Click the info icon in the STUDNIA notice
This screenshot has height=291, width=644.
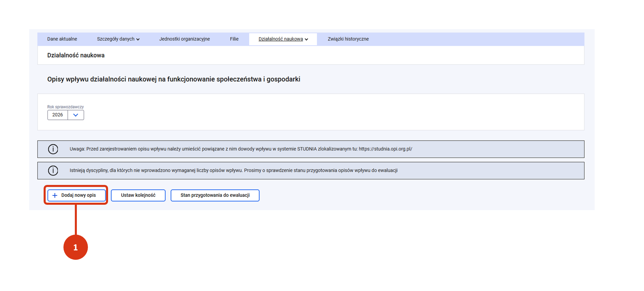pos(53,149)
